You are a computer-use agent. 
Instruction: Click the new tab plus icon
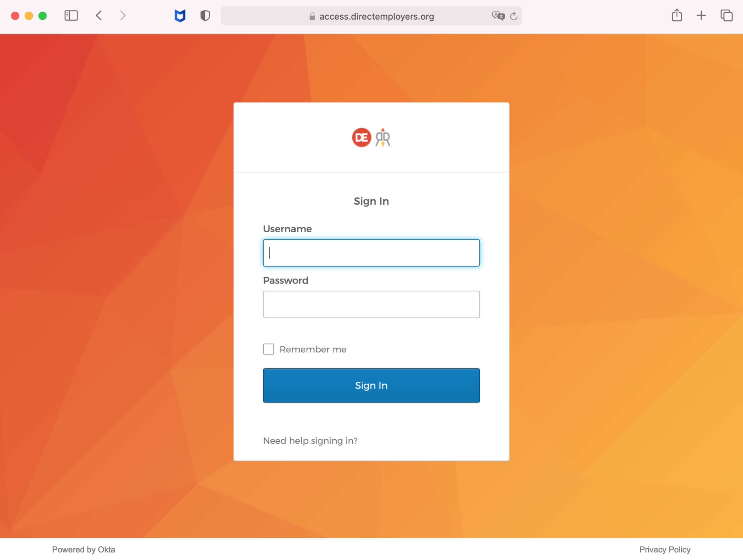point(701,16)
